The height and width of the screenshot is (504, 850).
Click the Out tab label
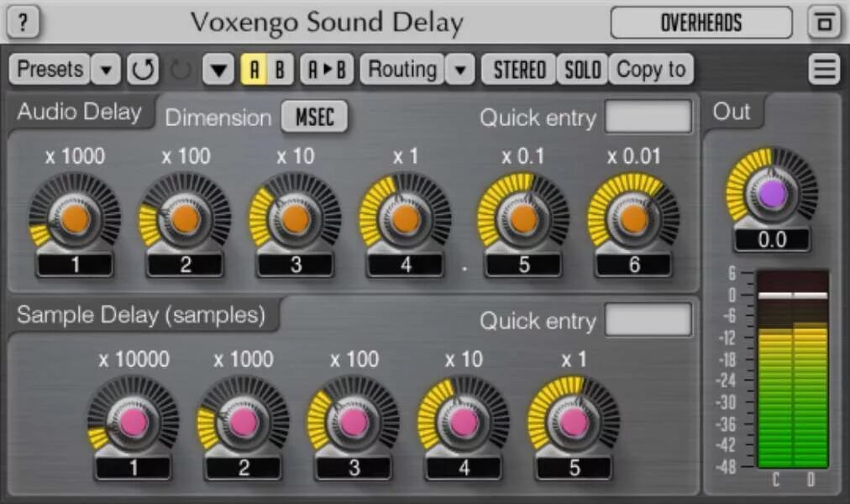pos(732,112)
